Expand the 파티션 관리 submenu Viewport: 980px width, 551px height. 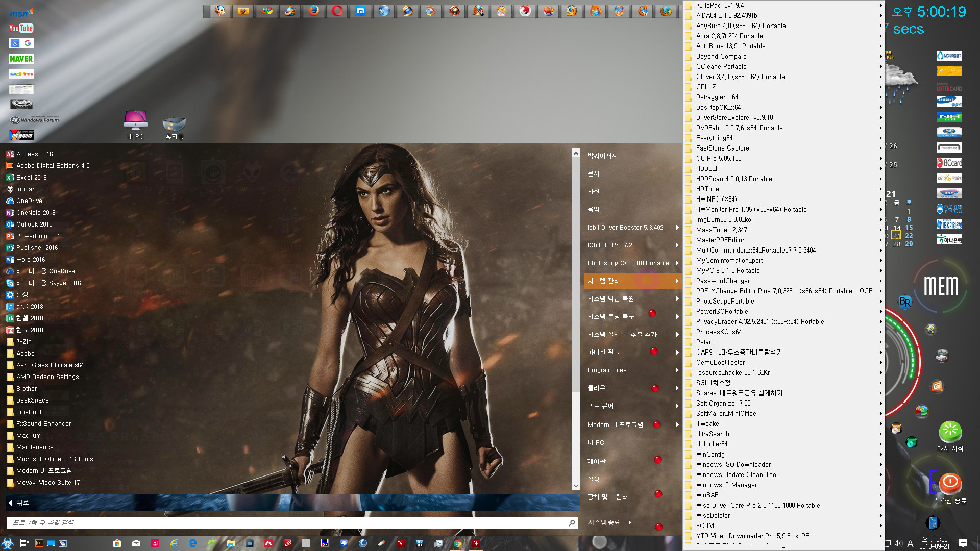tap(633, 352)
